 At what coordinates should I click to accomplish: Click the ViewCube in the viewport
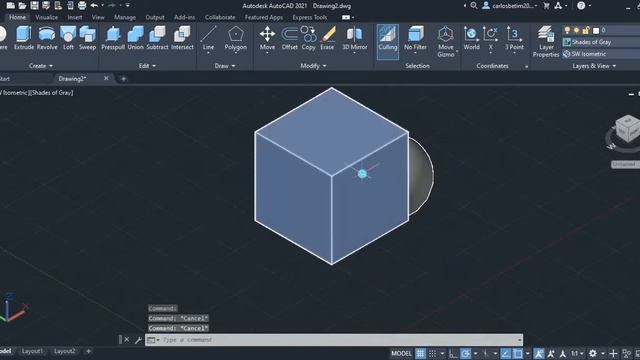tap(627, 129)
